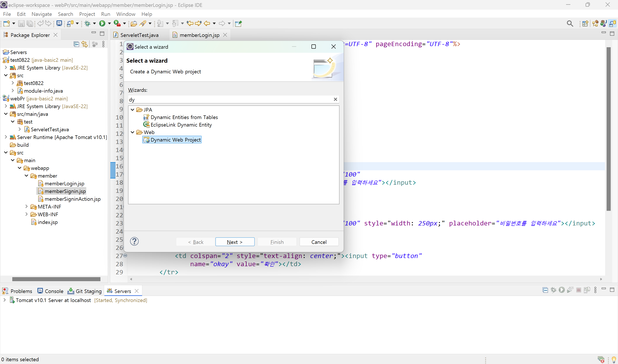The height and width of the screenshot is (364, 618).
Task: Toggle Link with Editor in Package Explorer
Action: (84, 44)
